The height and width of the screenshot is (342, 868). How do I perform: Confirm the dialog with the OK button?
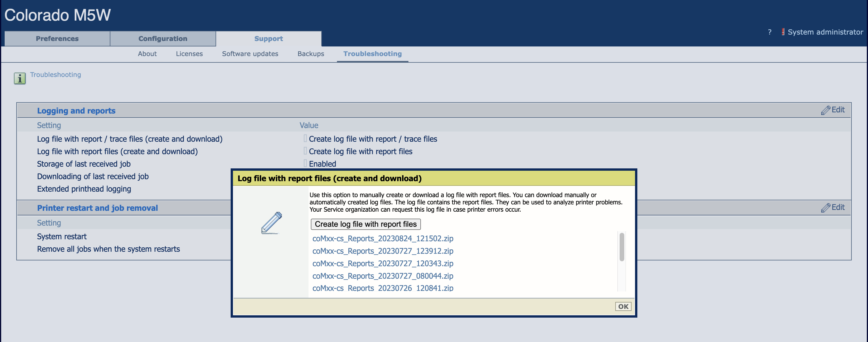(x=623, y=307)
